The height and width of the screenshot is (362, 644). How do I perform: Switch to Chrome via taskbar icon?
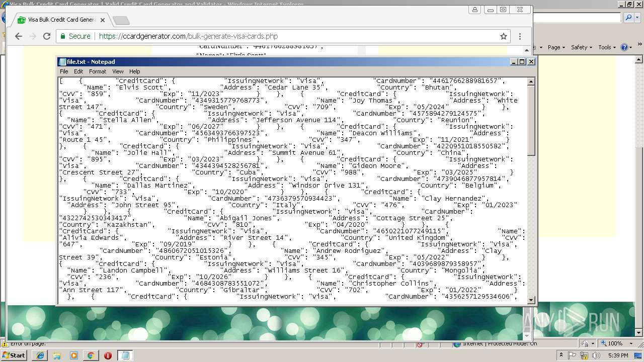91,355
